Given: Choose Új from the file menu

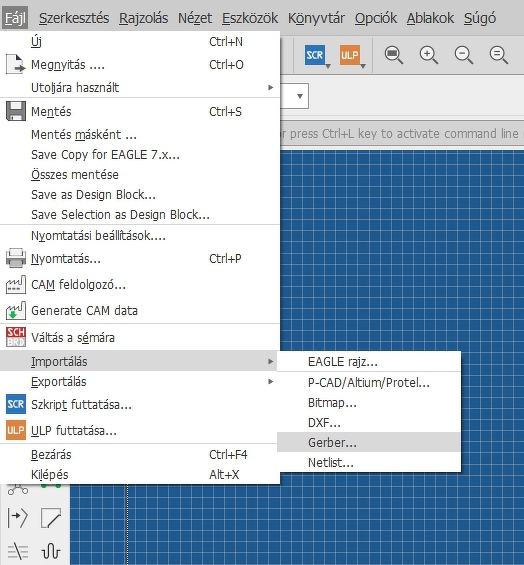Looking at the screenshot, I should pos(140,42).
